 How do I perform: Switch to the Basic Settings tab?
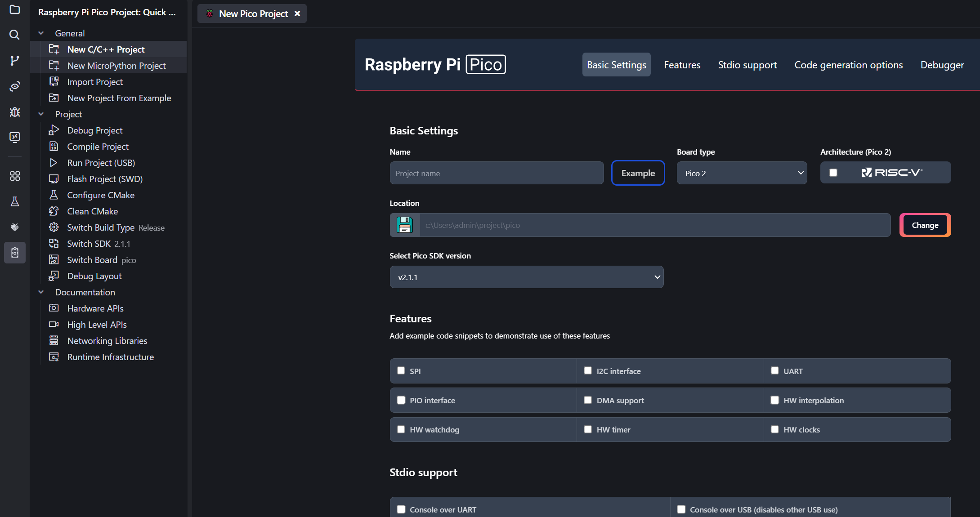pyautogui.click(x=616, y=65)
